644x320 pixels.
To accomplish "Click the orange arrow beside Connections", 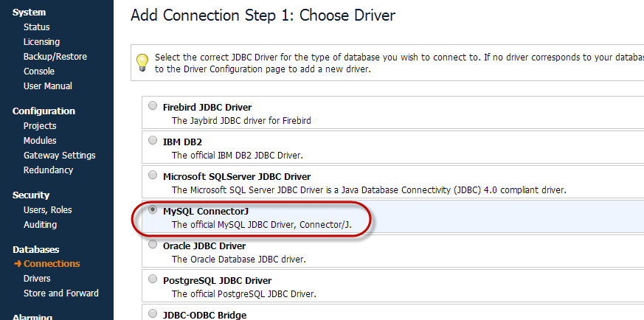I will 17,264.
